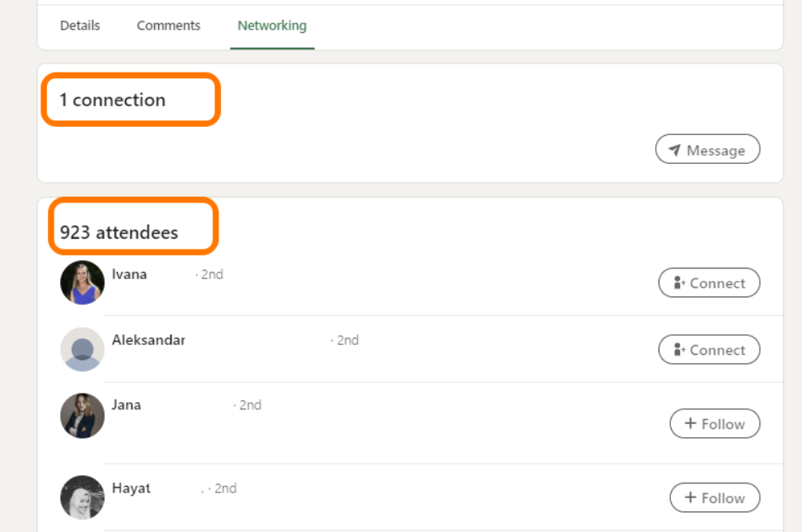Click plus icon on Hayat's Follow button
Viewport: 802px width, 532px height.
[x=690, y=497]
